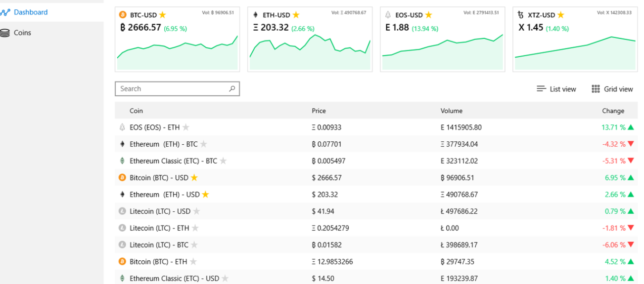Click the red down arrow beside -5.31 %
644x284 pixels.
[x=631, y=161]
